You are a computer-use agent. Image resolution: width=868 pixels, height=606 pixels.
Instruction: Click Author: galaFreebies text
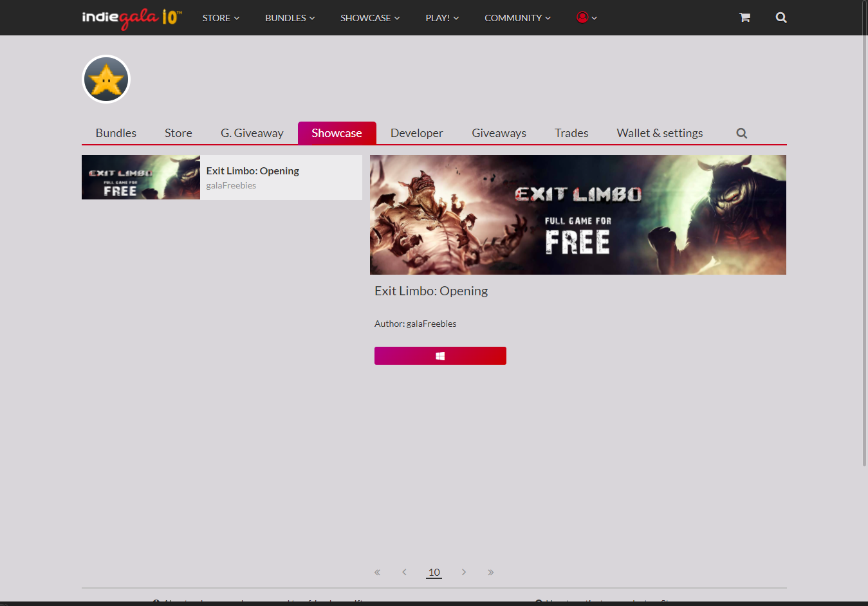coord(415,324)
